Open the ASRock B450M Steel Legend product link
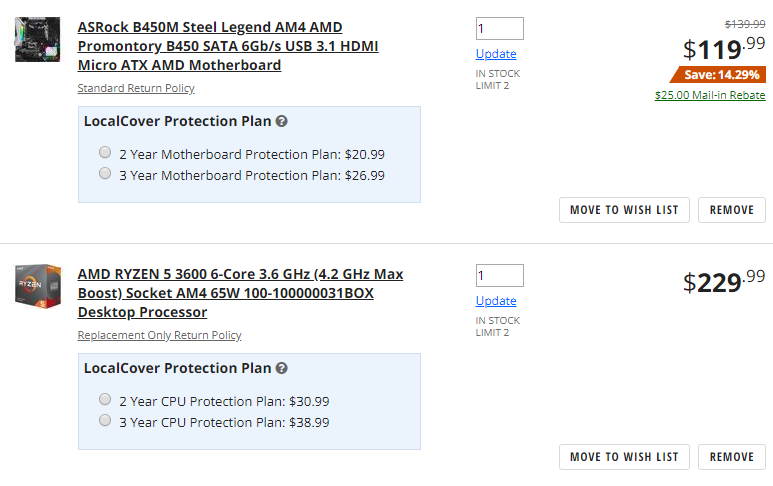 (x=228, y=46)
